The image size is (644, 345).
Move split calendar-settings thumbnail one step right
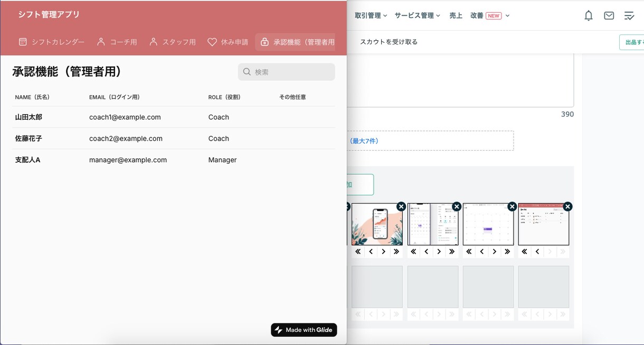439,251
